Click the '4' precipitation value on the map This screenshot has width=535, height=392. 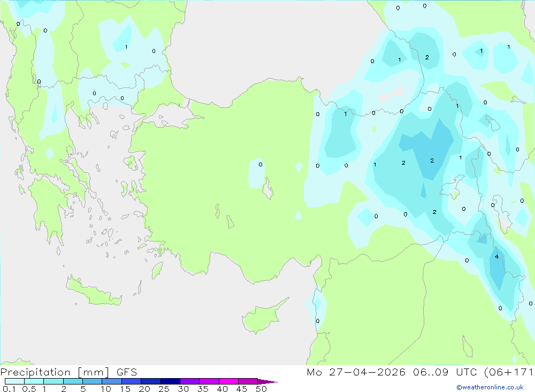click(496, 257)
